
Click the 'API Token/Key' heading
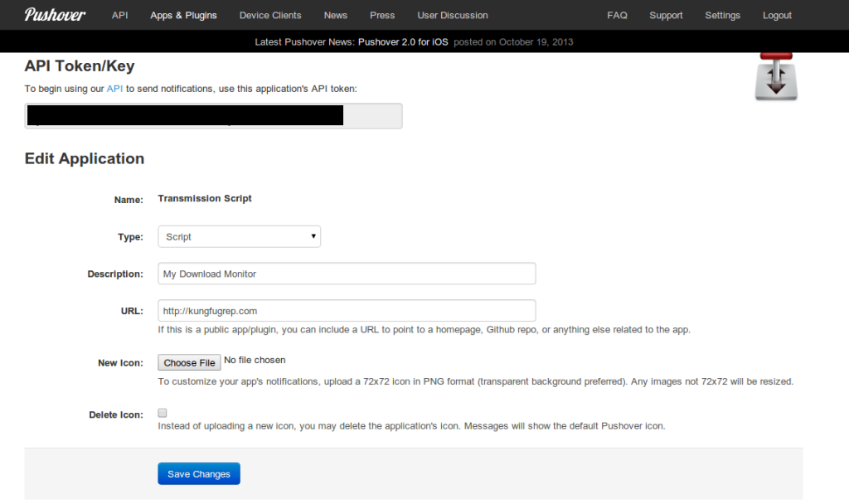80,66
